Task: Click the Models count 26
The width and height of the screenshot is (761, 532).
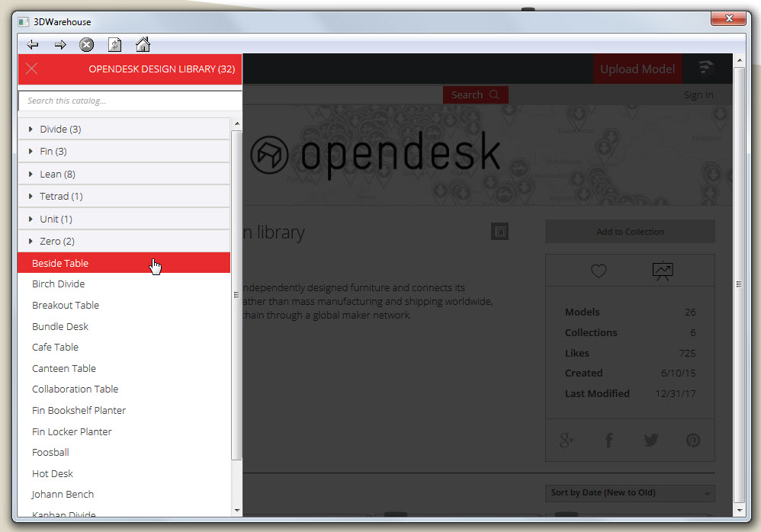Action: pos(690,312)
